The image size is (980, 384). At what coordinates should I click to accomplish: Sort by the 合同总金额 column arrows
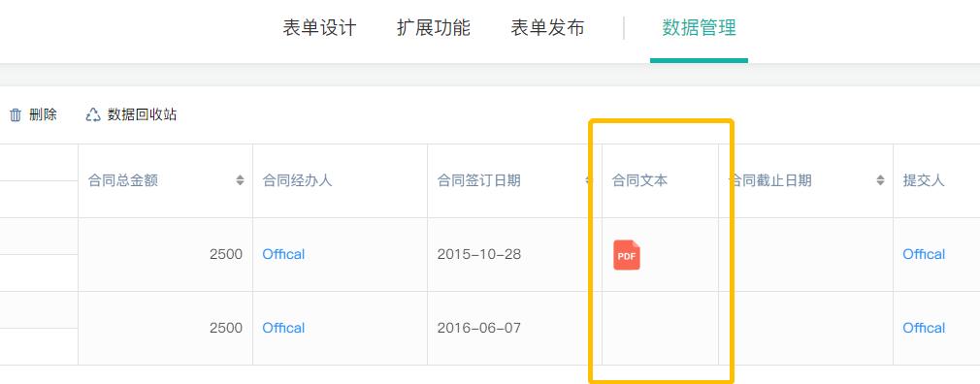tap(240, 180)
